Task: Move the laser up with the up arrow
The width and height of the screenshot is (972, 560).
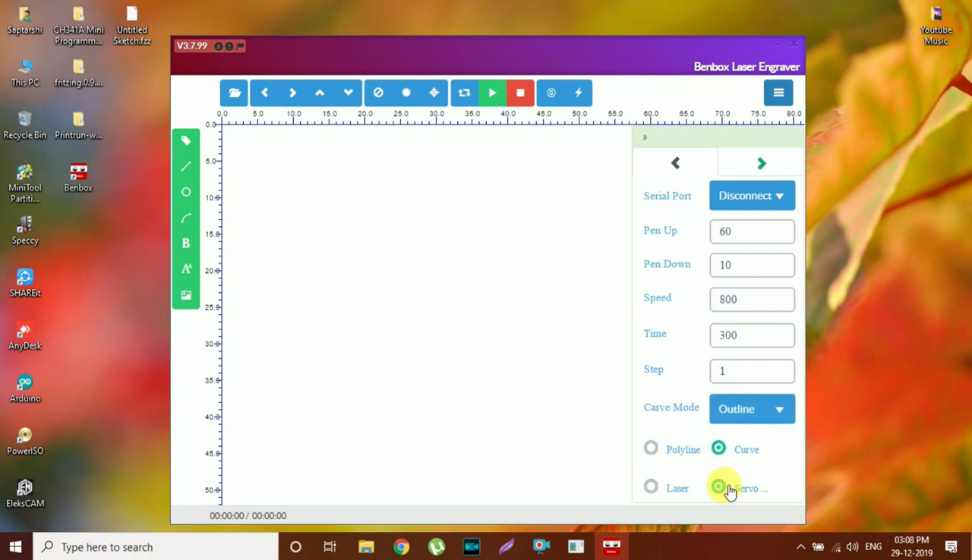Action: pos(320,93)
